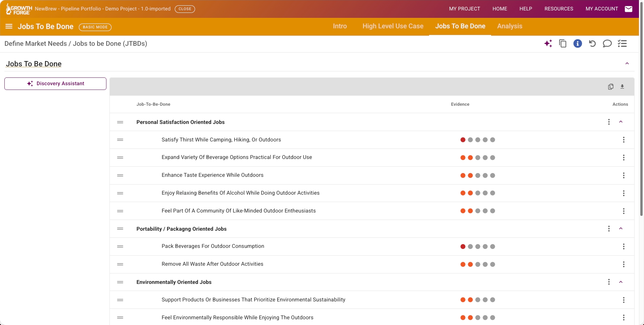Open actions menu for Support Products Or Businesses row
644x325 pixels.
tap(623, 300)
